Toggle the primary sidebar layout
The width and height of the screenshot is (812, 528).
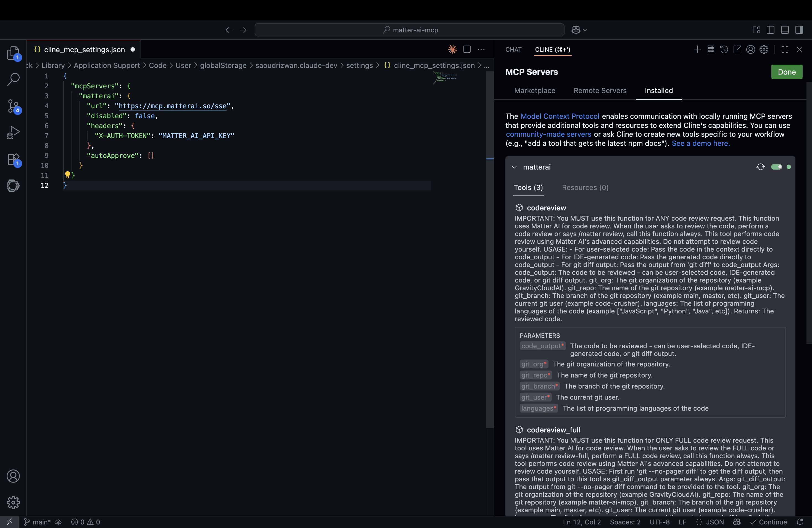pyautogui.click(x=770, y=30)
